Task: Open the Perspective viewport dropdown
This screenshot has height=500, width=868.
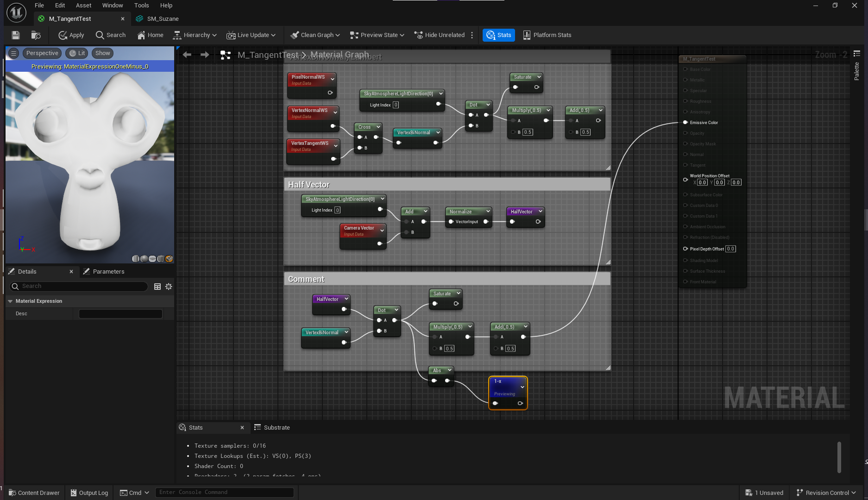Action: coord(42,53)
